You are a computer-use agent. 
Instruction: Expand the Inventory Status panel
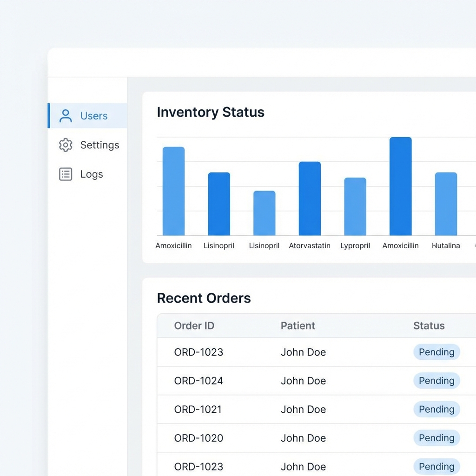pyautogui.click(x=211, y=112)
